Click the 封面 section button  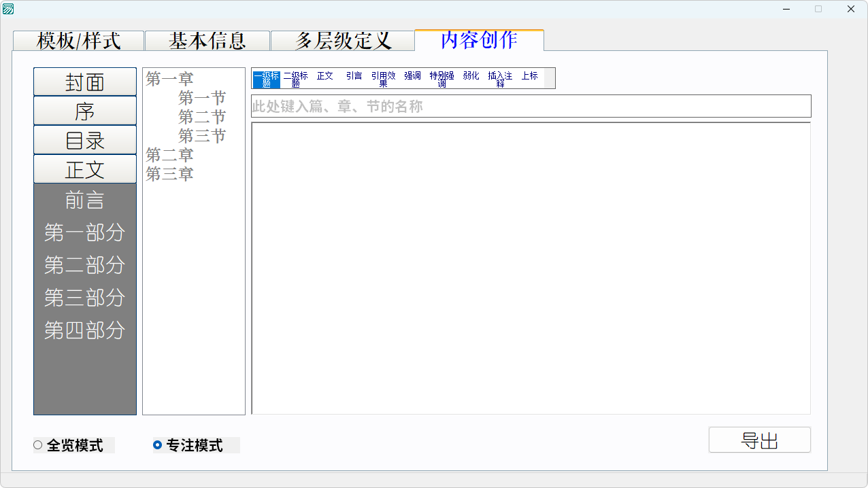click(85, 82)
